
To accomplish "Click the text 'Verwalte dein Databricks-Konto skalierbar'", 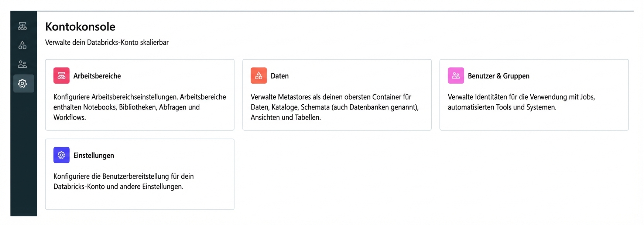I will click(x=107, y=43).
